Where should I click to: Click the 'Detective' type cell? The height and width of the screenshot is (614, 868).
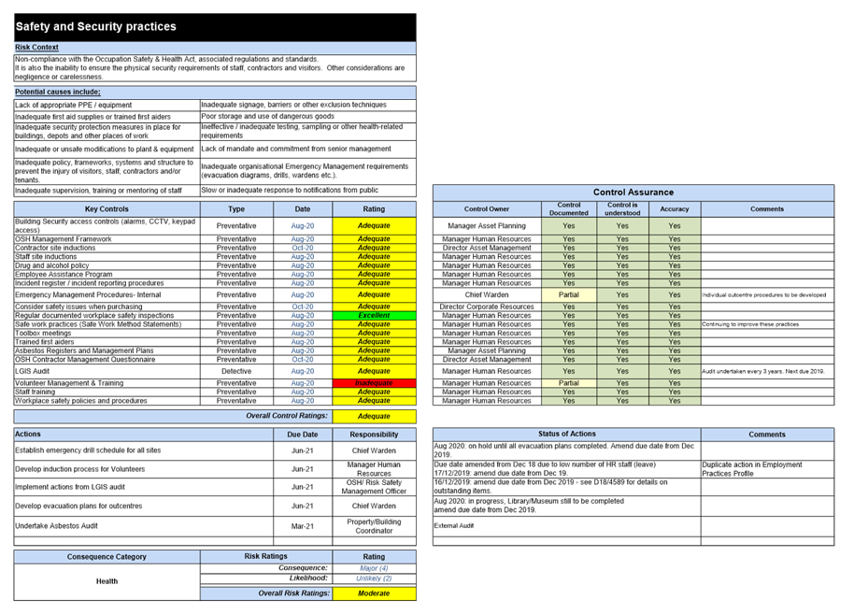tap(236, 372)
